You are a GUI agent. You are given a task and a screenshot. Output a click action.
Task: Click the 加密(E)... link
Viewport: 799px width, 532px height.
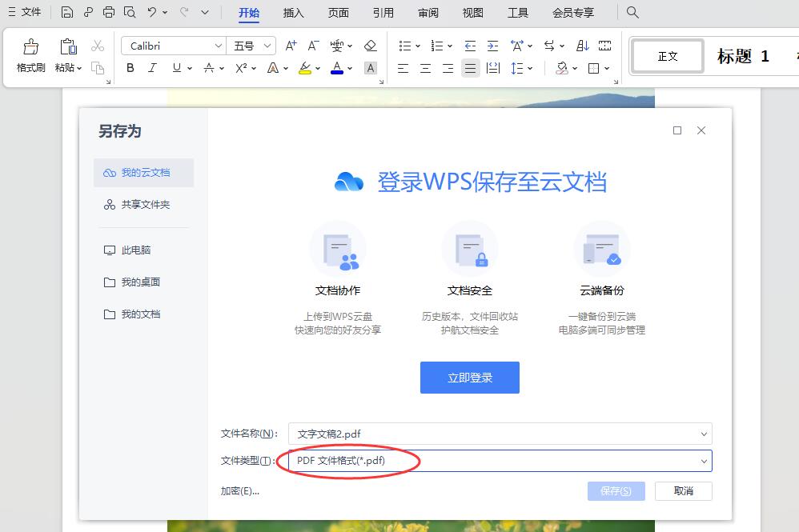pos(240,491)
